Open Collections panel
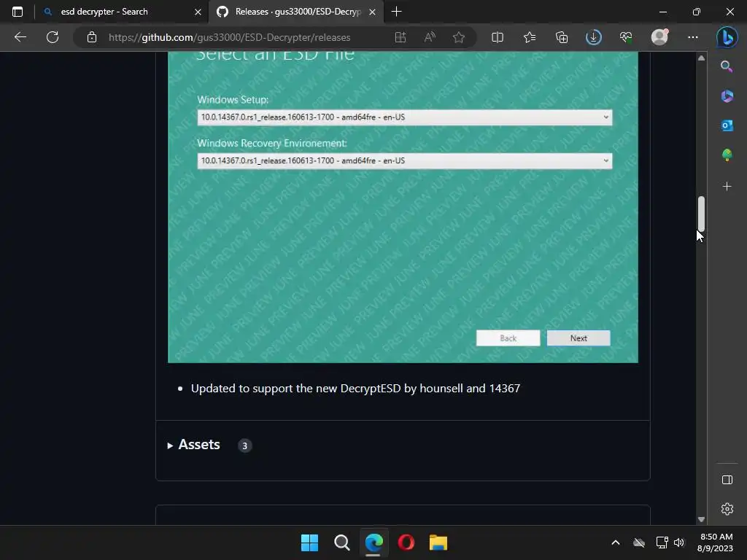The image size is (747, 560). point(562,37)
